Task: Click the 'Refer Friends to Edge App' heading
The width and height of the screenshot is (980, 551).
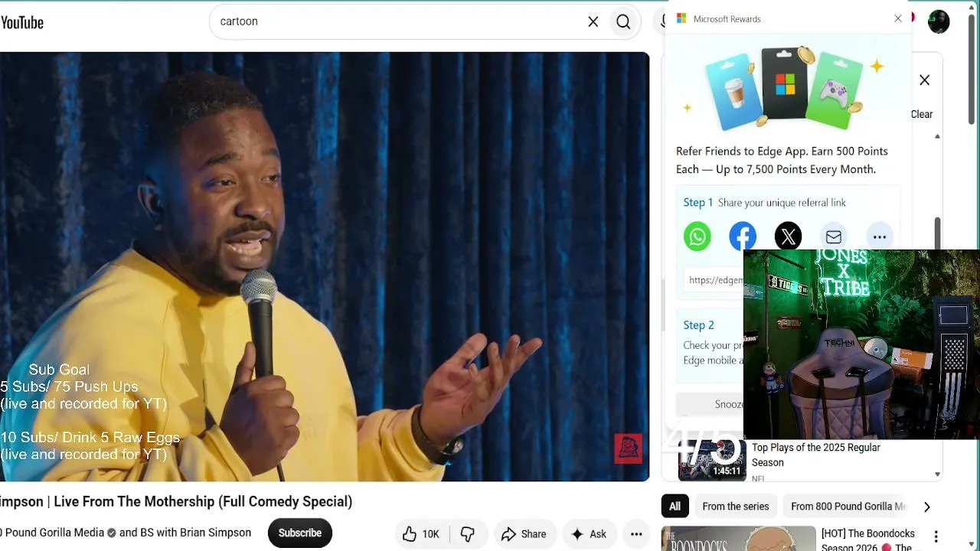Action: pyautogui.click(x=782, y=160)
